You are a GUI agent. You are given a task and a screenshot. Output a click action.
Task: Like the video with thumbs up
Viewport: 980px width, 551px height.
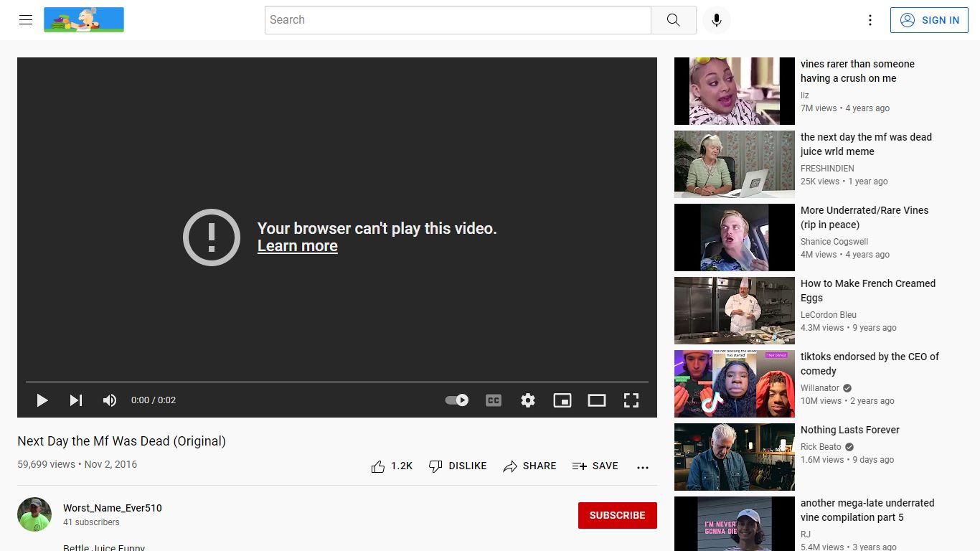tap(378, 466)
